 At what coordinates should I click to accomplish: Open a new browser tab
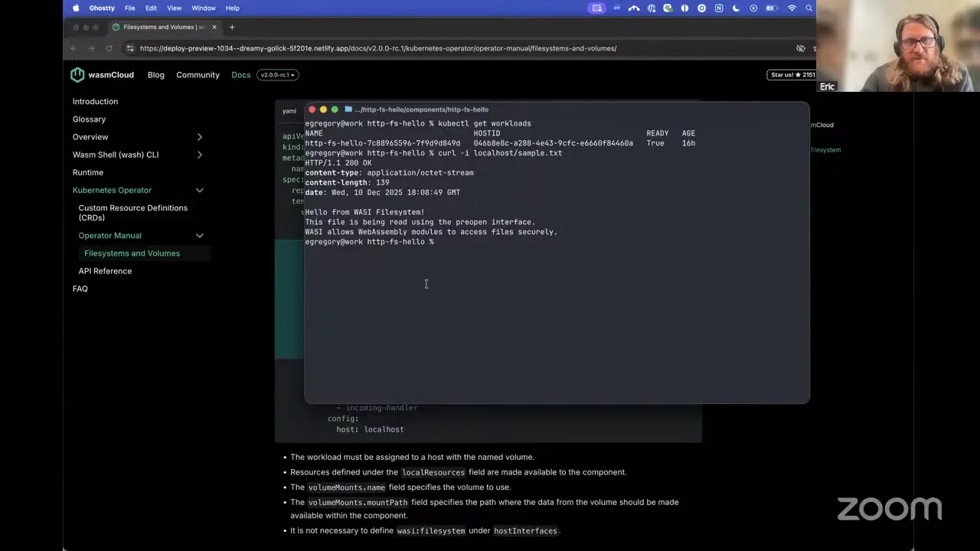click(x=232, y=27)
